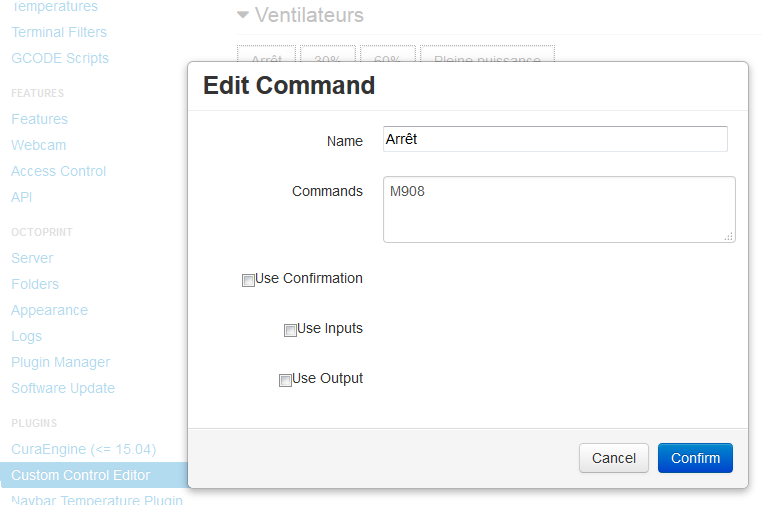This screenshot has width=762, height=505.
Task: Open GCODE Scripts settings
Action: (x=60, y=58)
